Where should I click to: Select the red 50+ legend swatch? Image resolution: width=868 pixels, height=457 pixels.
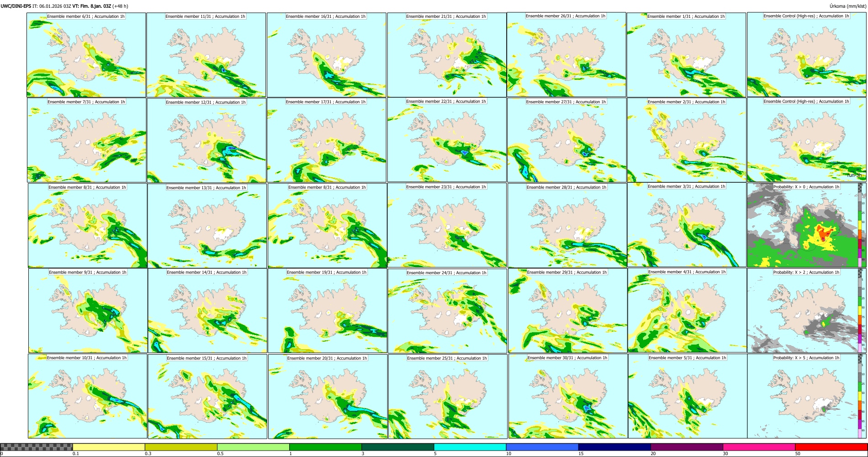click(x=831, y=447)
